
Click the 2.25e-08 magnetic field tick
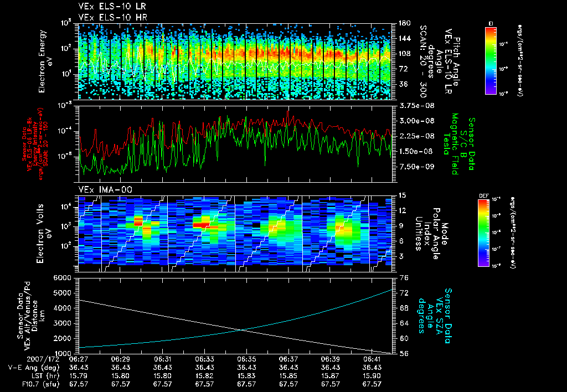click(416, 136)
